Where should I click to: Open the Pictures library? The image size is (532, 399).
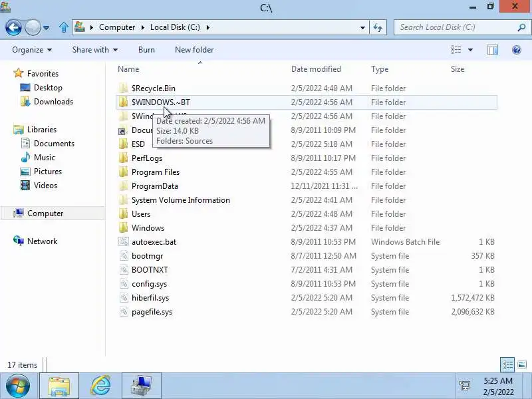[48, 172]
